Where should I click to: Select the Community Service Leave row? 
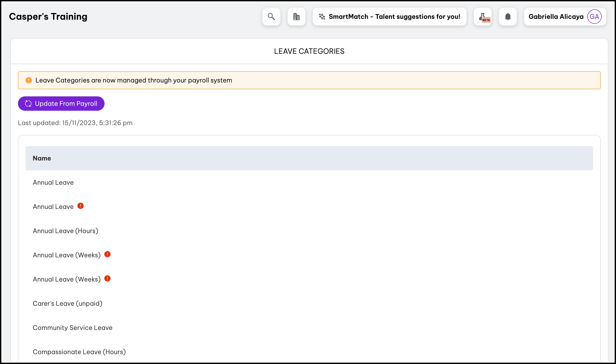(73, 328)
